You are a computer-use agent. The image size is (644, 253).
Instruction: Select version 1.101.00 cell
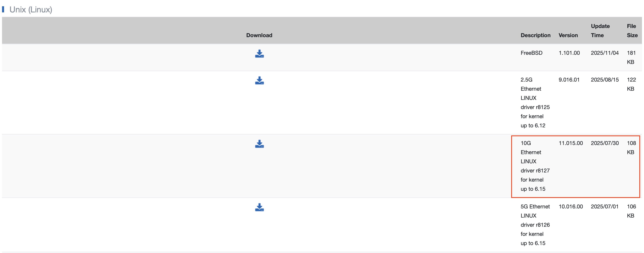(569, 53)
